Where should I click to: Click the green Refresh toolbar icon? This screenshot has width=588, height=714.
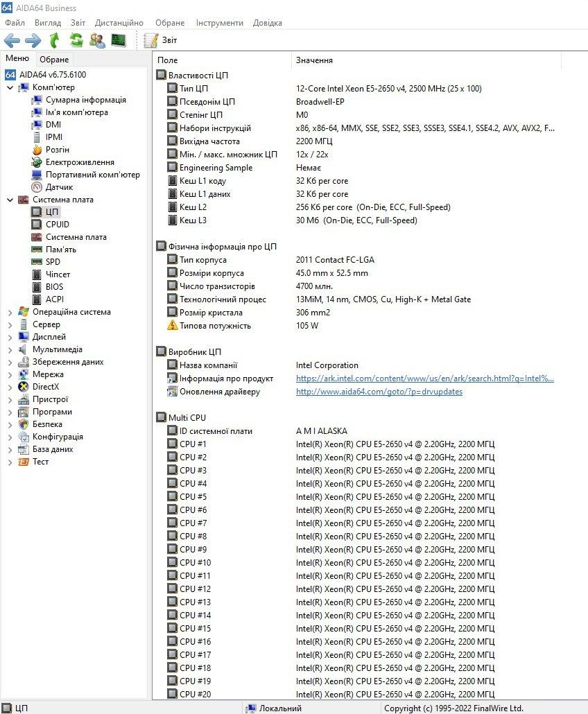pos(76,40)
